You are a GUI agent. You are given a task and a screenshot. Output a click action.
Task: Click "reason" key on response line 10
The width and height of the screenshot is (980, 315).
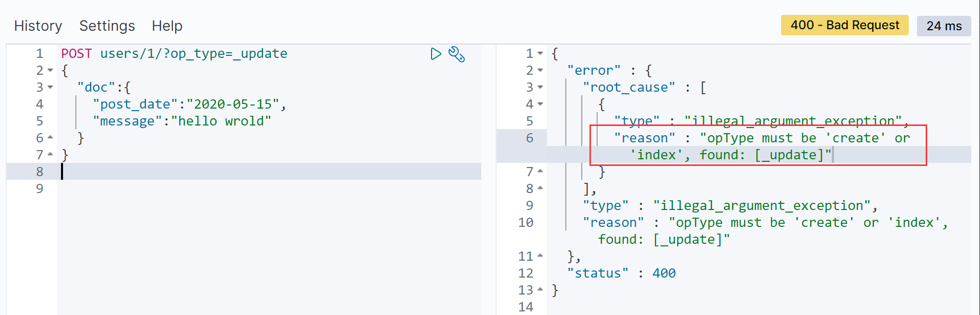[614, 222]
